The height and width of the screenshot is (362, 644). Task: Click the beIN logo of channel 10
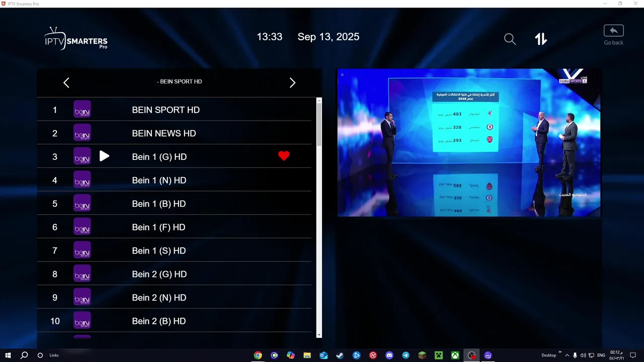(82, 320)
